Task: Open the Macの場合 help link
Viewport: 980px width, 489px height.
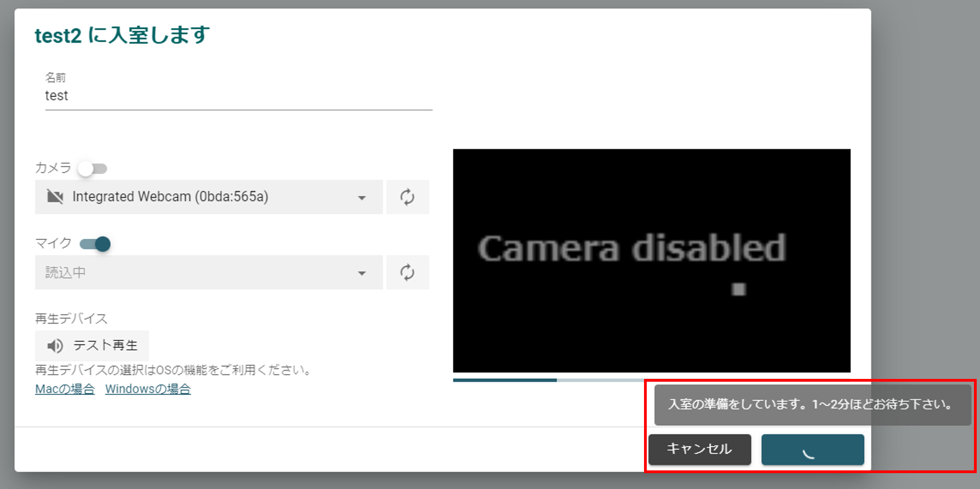Action: (65, 389)
